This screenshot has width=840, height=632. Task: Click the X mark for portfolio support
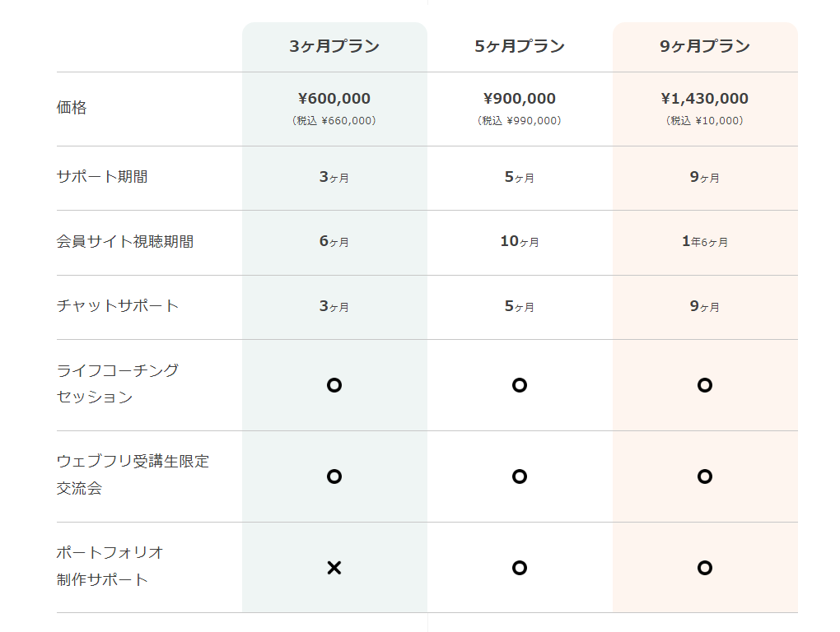pyautogui.click(x=334, y=568)
